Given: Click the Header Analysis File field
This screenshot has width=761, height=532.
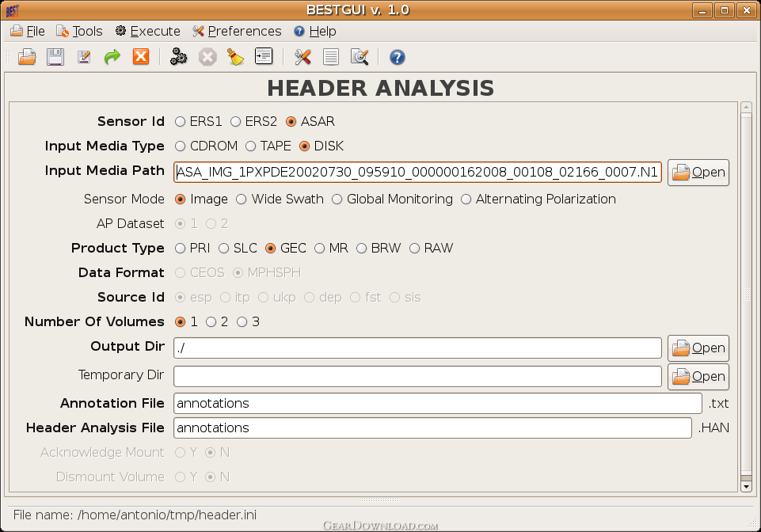Looking at the screenshot, I should click(x=432, y=428).
